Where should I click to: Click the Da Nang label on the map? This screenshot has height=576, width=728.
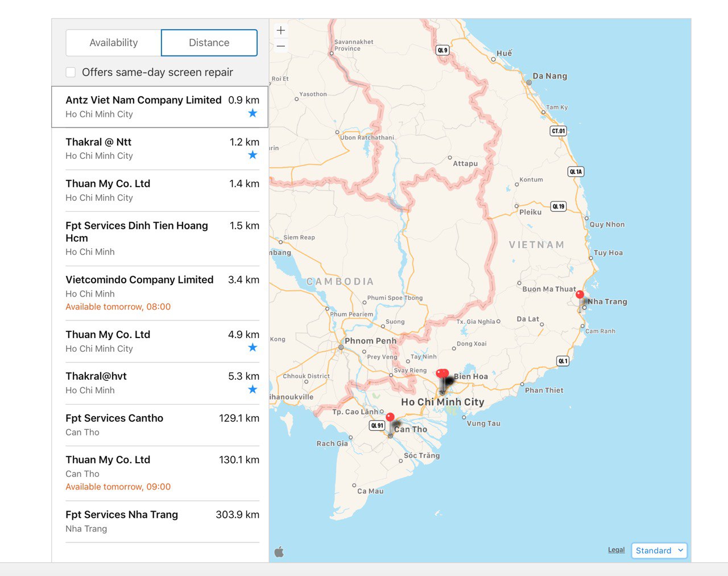pos(549,76)
